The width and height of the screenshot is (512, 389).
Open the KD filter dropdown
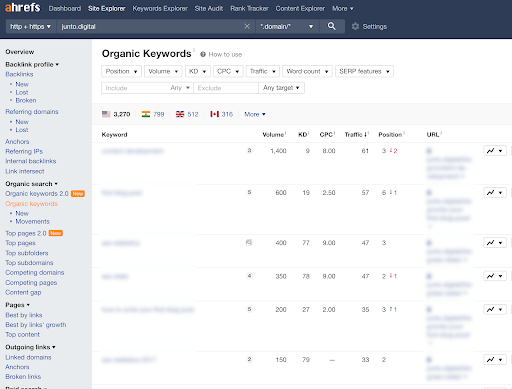pyautogui.click(x=198, y=71)
